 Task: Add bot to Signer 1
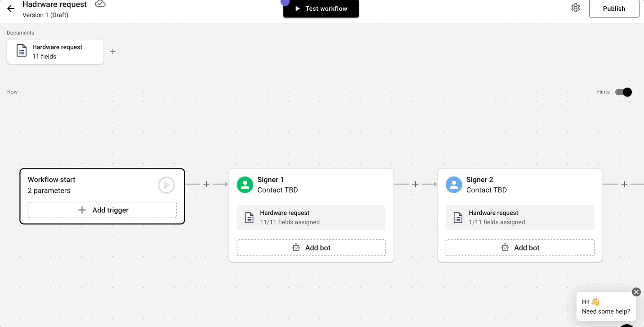[x=311, y=247]
